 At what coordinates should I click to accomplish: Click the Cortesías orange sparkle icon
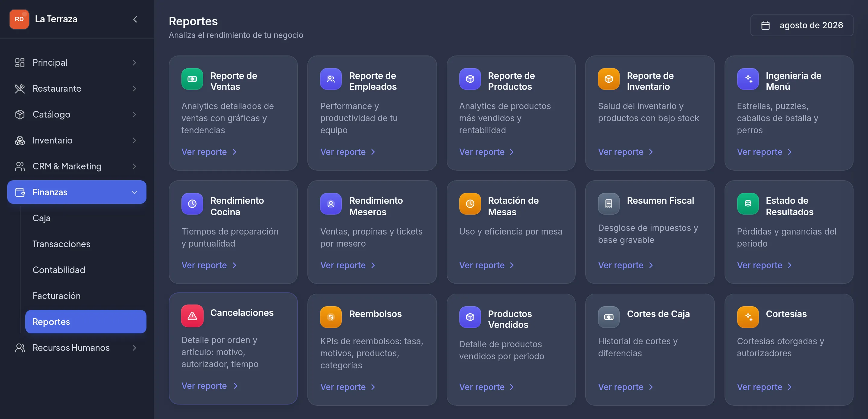coord(748,317)
